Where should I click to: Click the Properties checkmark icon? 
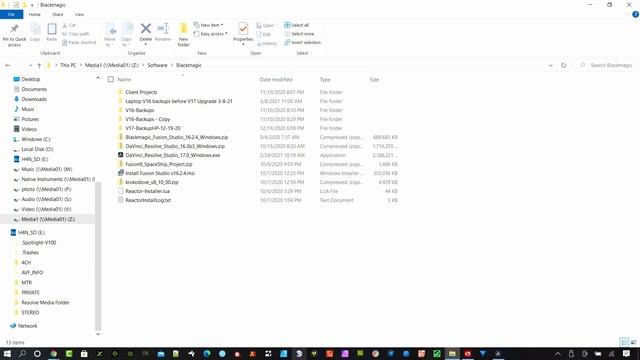[243, 29]
